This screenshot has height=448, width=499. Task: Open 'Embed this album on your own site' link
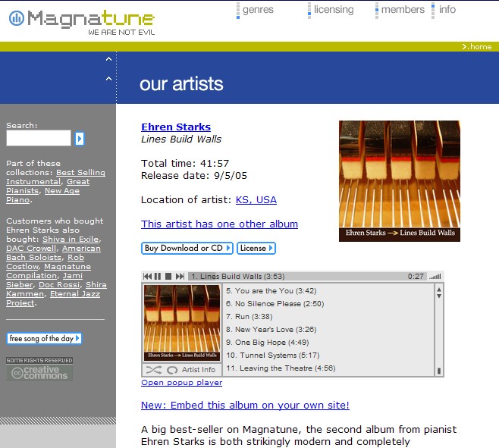pos(245,406)
